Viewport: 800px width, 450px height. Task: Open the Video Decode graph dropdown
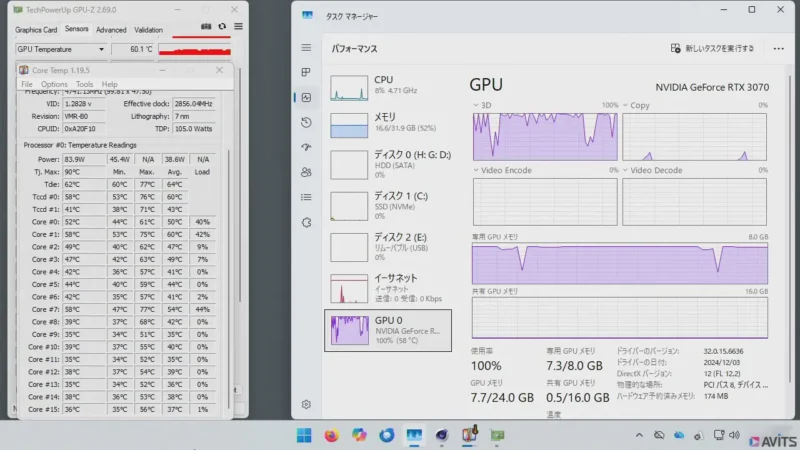[625, 170]
